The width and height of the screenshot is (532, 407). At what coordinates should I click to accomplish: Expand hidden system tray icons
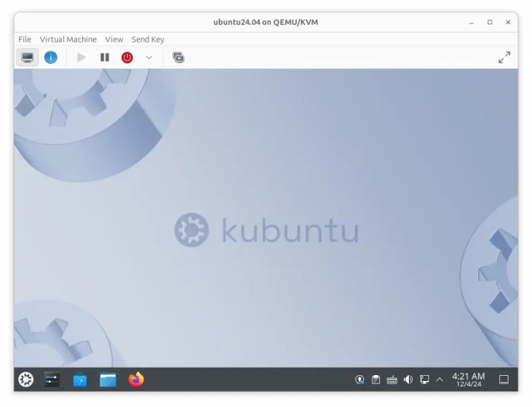click(439, 380)
